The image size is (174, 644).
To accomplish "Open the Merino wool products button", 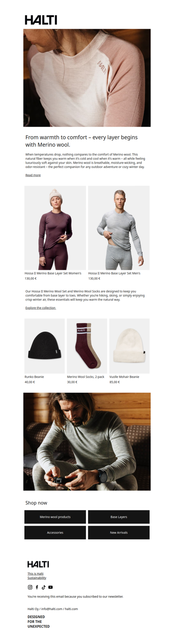I will (x=55, y=517).
